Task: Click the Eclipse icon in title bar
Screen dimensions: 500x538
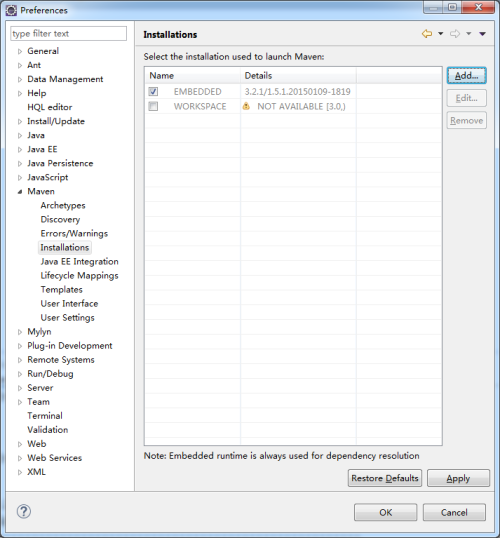Action: pos(11,10)
